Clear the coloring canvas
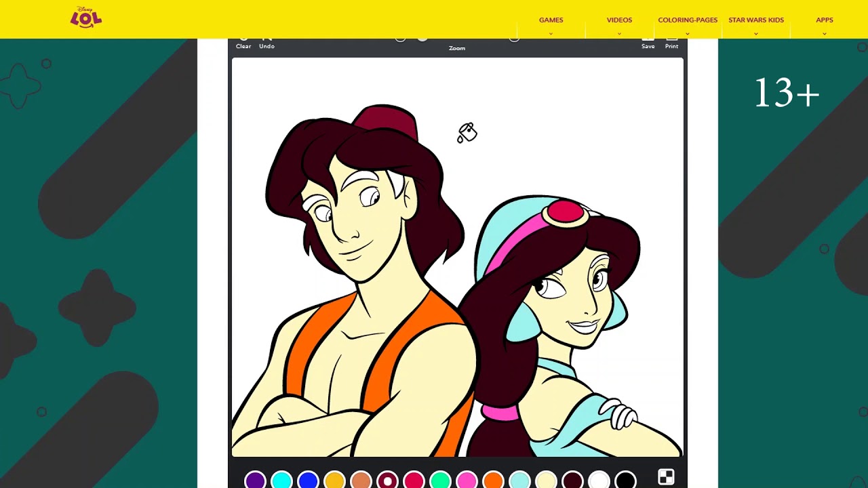868x488 pixels. click(243, 43)
